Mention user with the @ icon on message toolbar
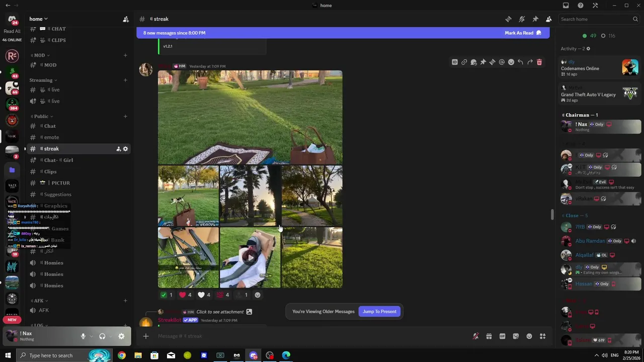Viewport: 644px width, 362px height. [502, 62]
